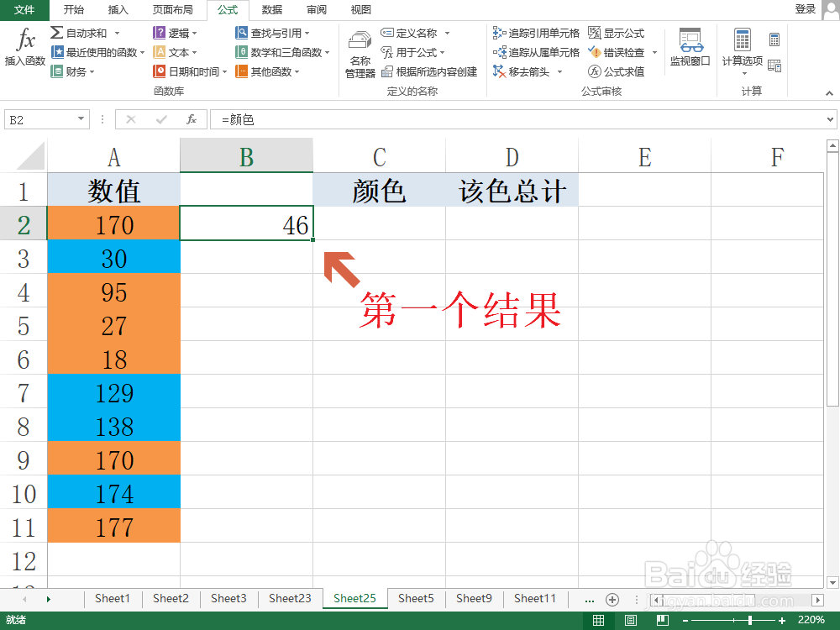Click the Calculate Sheet icon

pos(774,66)
